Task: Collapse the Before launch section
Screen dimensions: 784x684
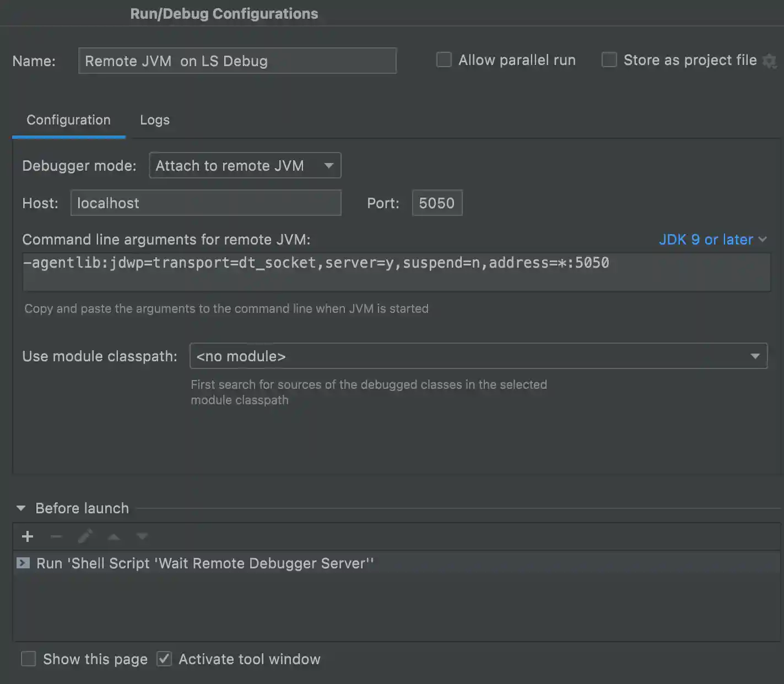Action: pyautogui.click(x=21, y=508)
